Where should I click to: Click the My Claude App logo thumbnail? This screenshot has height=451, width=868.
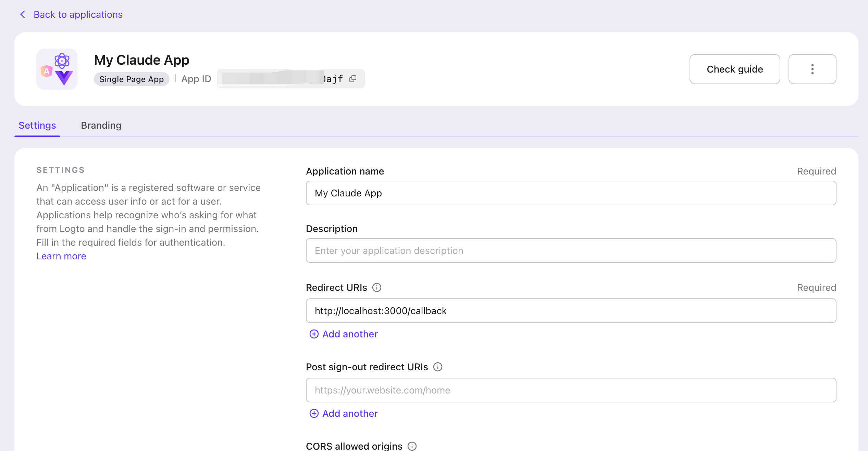pyautogui.click(x=57, y=69)
